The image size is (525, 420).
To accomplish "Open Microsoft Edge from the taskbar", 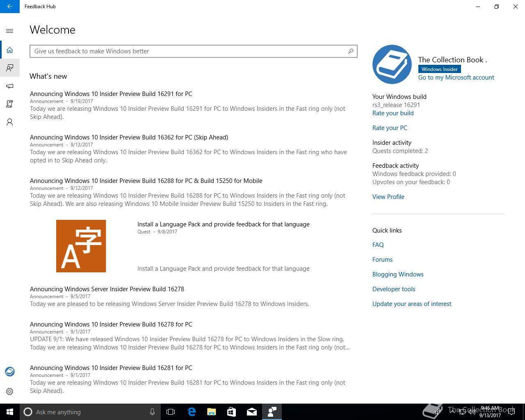I will pos(191,412).
